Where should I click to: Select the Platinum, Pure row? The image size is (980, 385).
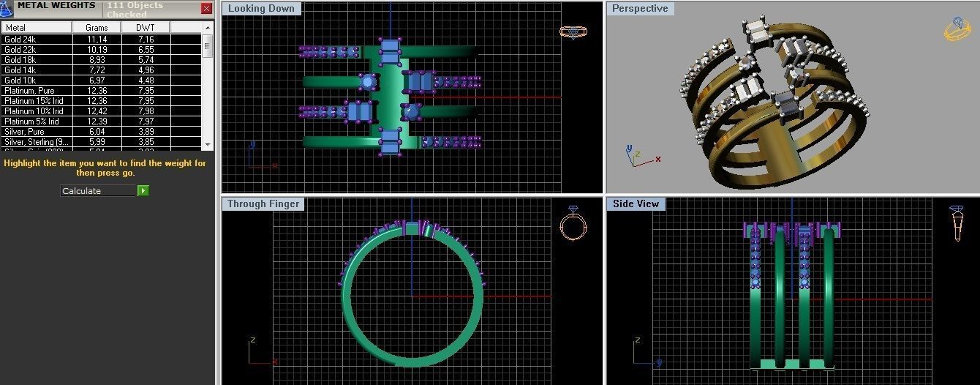(x=102, y=90)
